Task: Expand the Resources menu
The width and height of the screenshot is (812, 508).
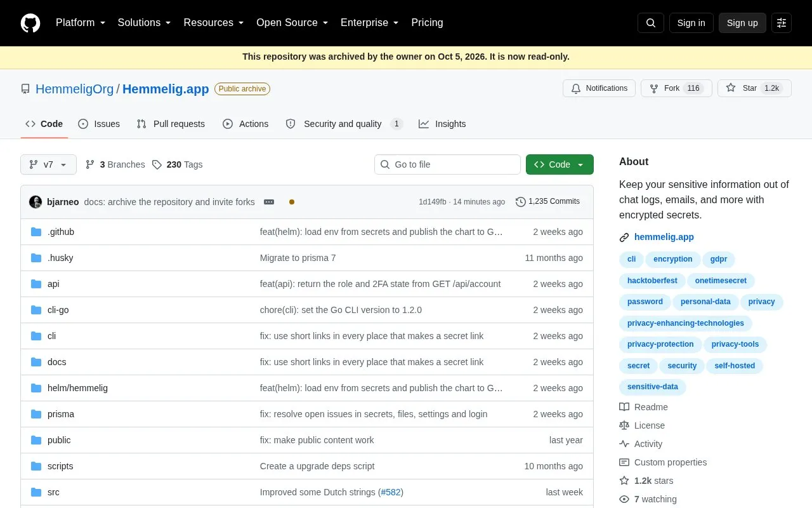Action: click(x=214, y=23)
